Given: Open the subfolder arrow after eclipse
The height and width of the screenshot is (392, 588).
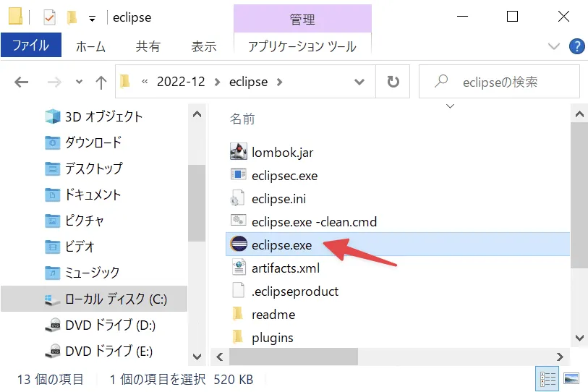Looking at the screenshot, I should click(279, 82).
